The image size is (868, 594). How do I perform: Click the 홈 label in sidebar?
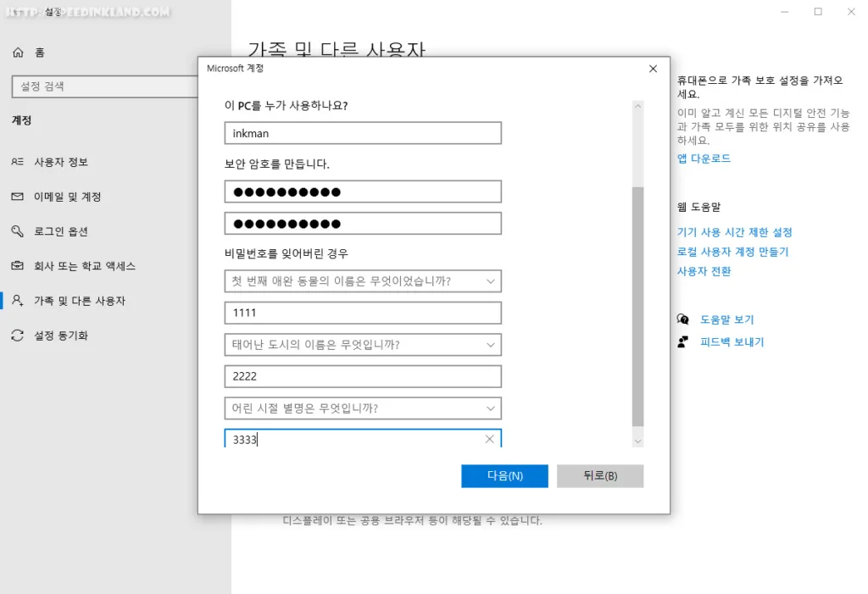[40, 53]
